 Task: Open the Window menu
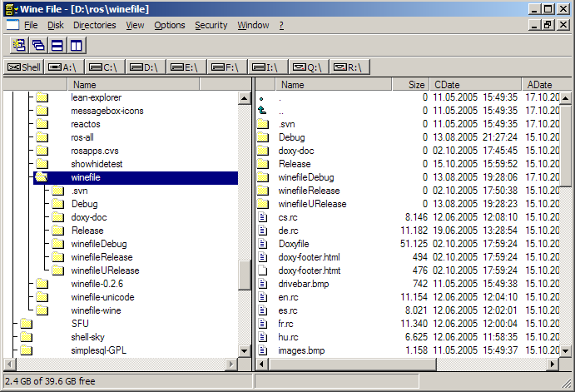click(253, 25)
